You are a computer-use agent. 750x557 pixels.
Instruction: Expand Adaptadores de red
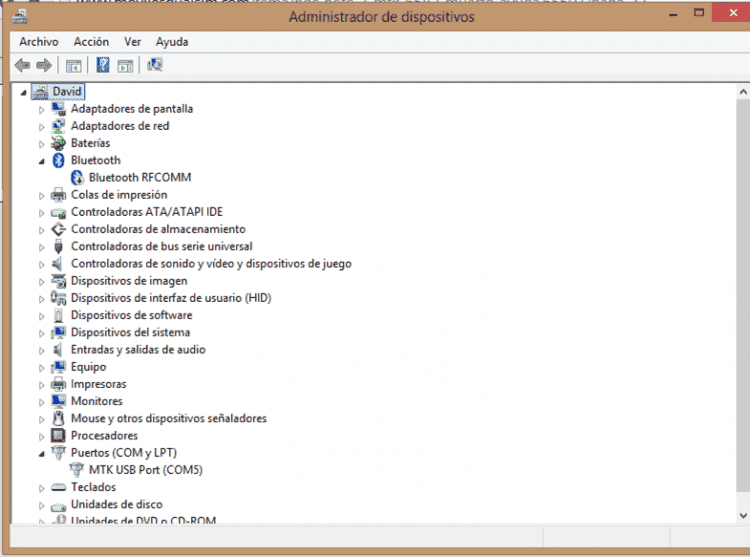[42, 127]
